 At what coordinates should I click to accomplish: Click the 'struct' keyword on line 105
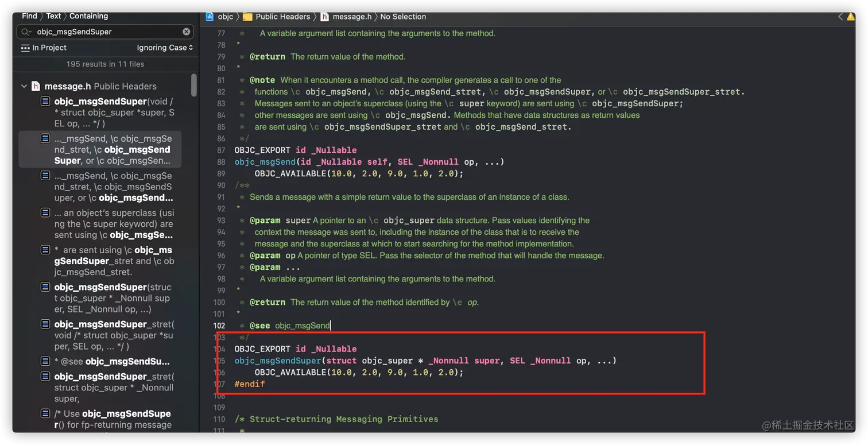pyautogui.click(x=342, y=361)
